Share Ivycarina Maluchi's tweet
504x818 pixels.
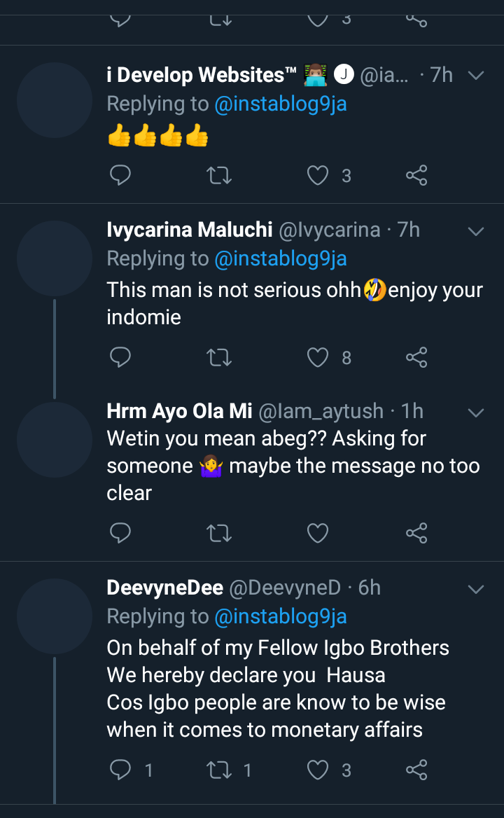tap(416, 358)
